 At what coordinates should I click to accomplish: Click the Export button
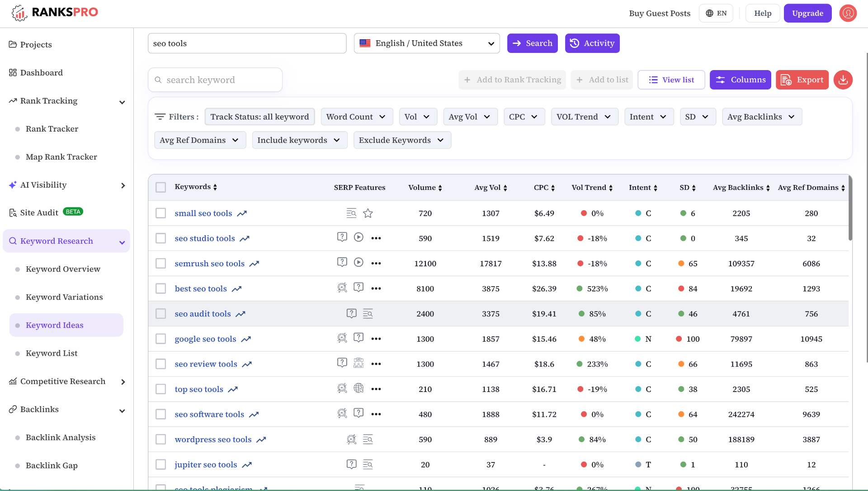point(802,80)
